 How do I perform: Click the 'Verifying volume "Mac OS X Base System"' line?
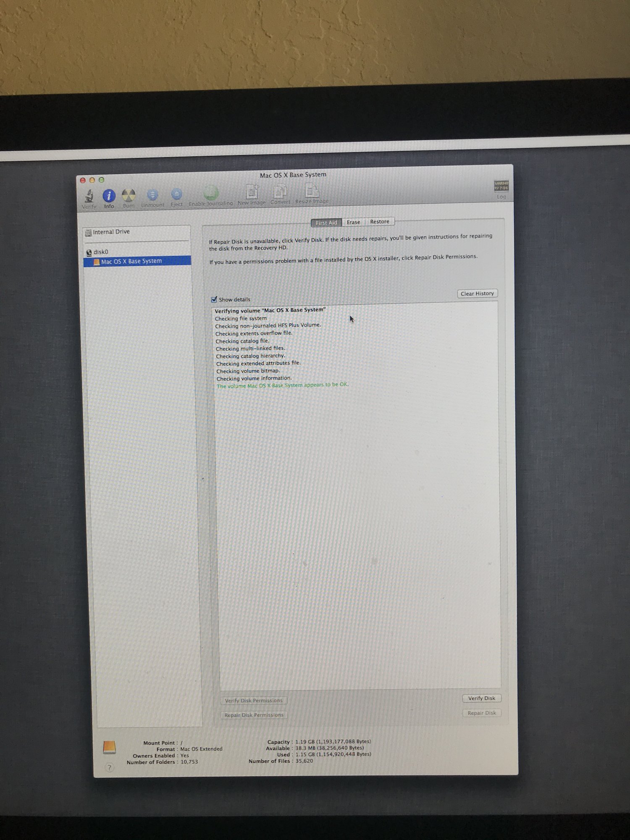pos(270,310)
